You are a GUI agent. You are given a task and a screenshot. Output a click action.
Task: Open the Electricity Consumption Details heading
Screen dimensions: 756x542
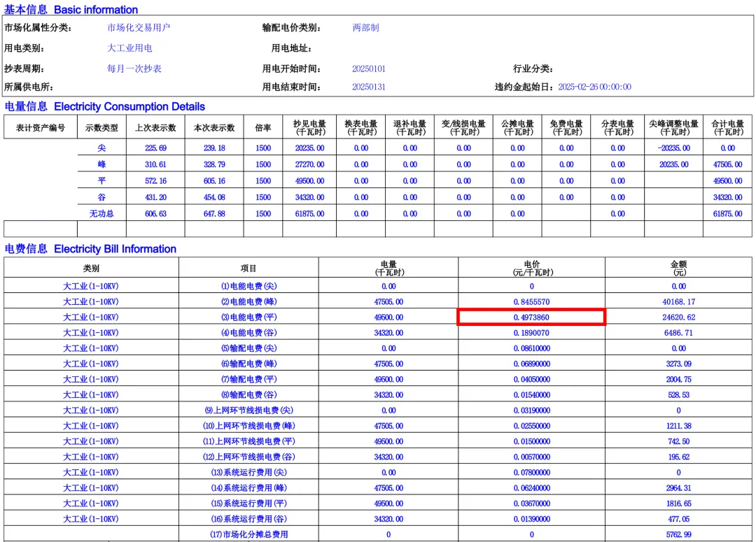[x=105, y=107]
